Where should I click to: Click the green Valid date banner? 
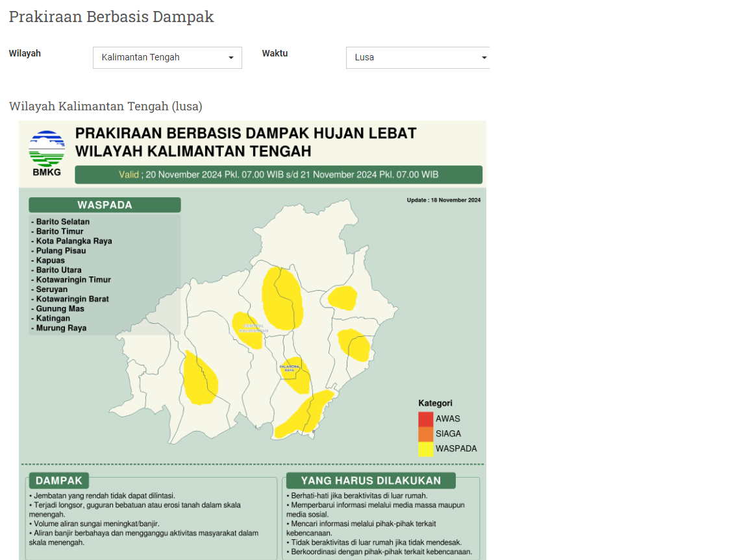pyautogui.click(x=279, y=175)
